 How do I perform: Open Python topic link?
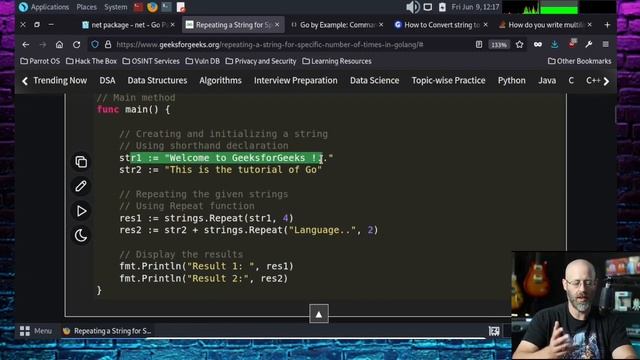pyautogui.click(x=511, y=80)
